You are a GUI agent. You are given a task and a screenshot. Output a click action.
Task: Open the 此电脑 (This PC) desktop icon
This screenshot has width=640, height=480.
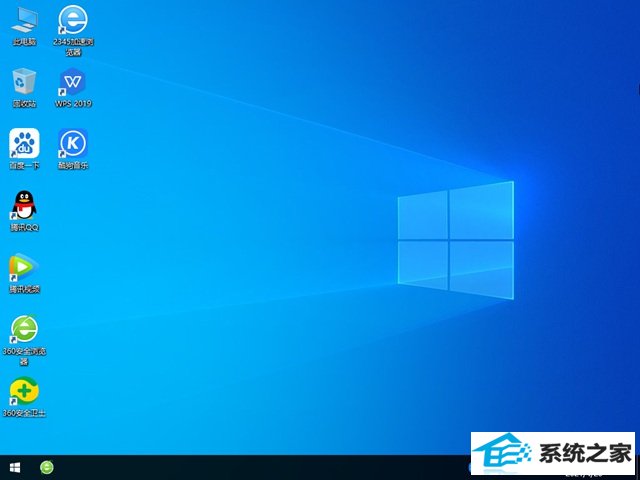pos(24,20)
